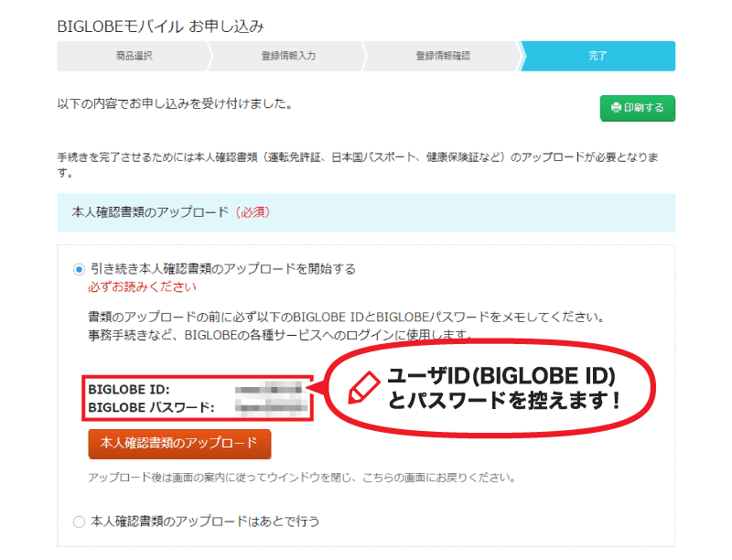
Task: Click the printer icon on the print button
Action: point(617,107)
